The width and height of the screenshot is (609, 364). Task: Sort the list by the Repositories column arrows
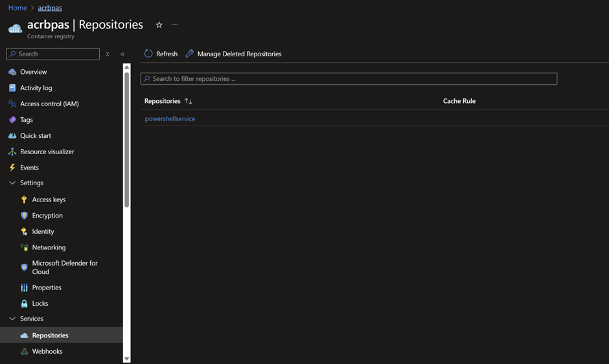(189, 101)
